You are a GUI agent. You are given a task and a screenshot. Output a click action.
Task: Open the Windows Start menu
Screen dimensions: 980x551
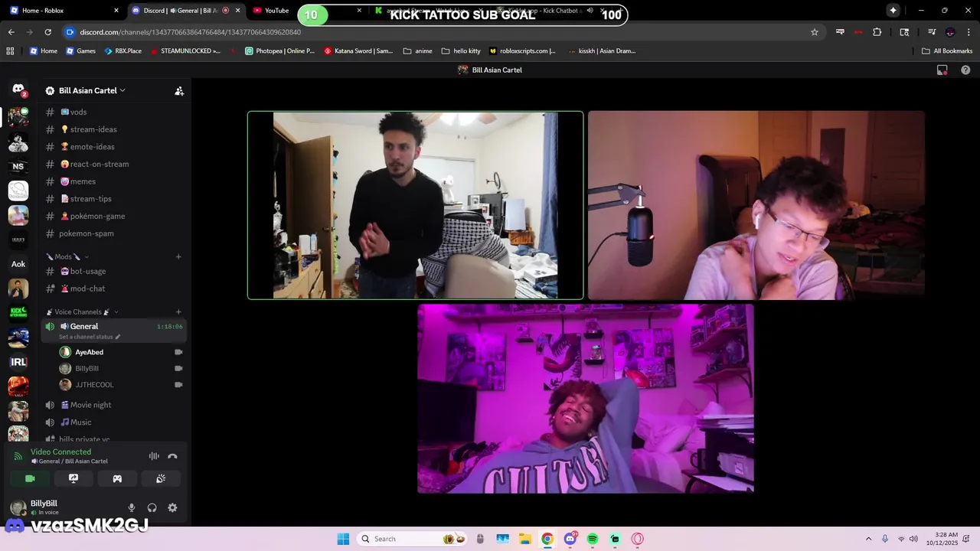click(x=343, y=539)
